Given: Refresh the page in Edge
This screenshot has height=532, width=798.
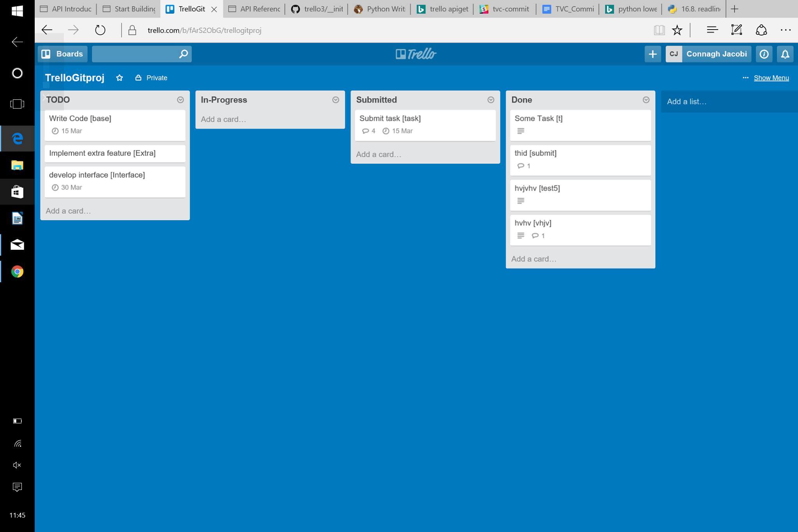Looking at the screenshot, I should tap(100, 30).
